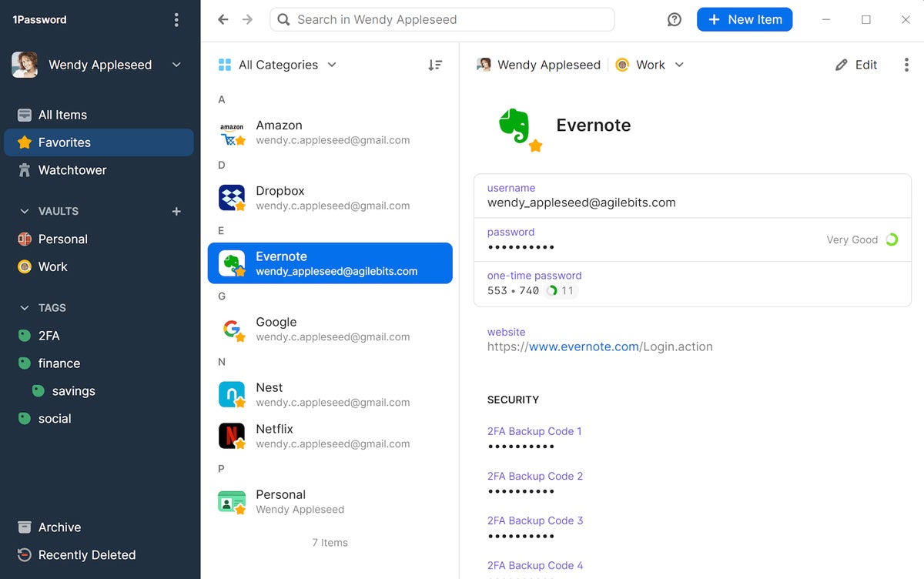
Task: Open the help question mark icon
Action: (675, 20)
